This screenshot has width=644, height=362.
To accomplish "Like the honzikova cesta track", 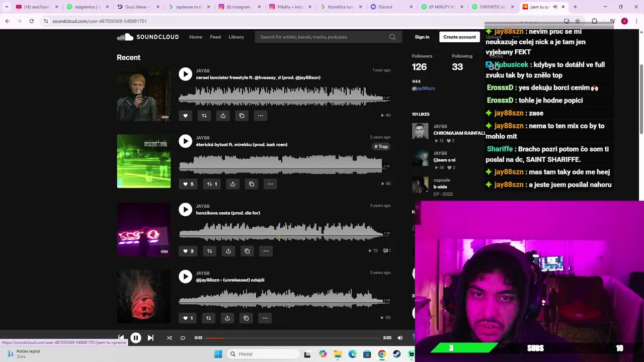I will coord(188,251).
